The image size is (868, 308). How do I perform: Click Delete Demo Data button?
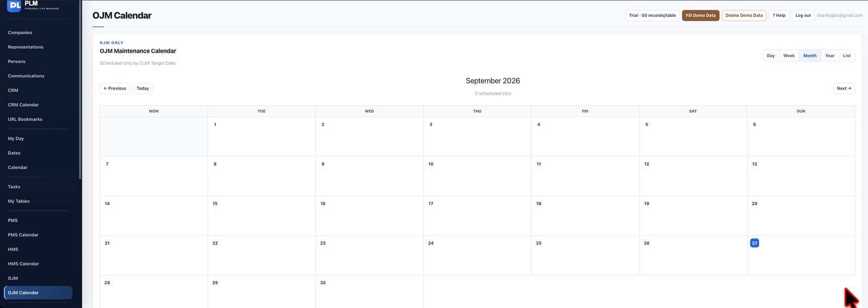point(744,15)
